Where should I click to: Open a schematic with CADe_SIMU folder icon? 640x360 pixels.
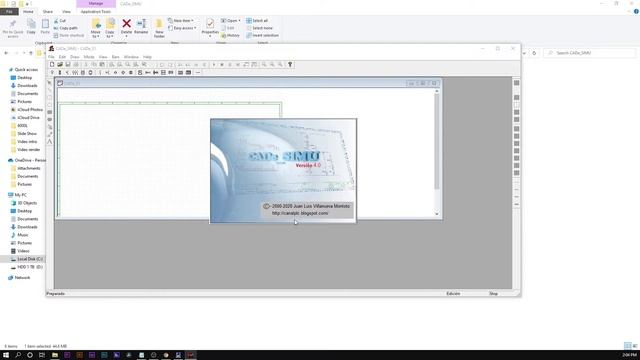pos(60,64)
